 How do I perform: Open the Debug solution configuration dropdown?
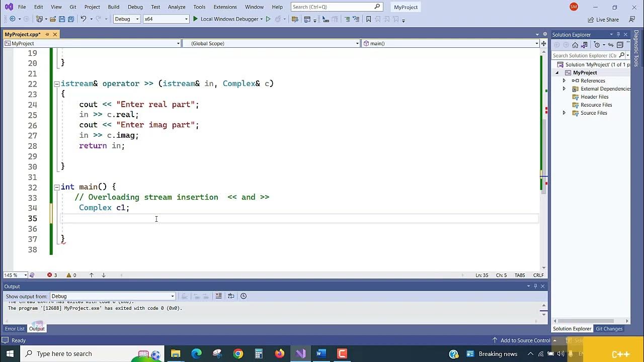(x=126, y=19)
